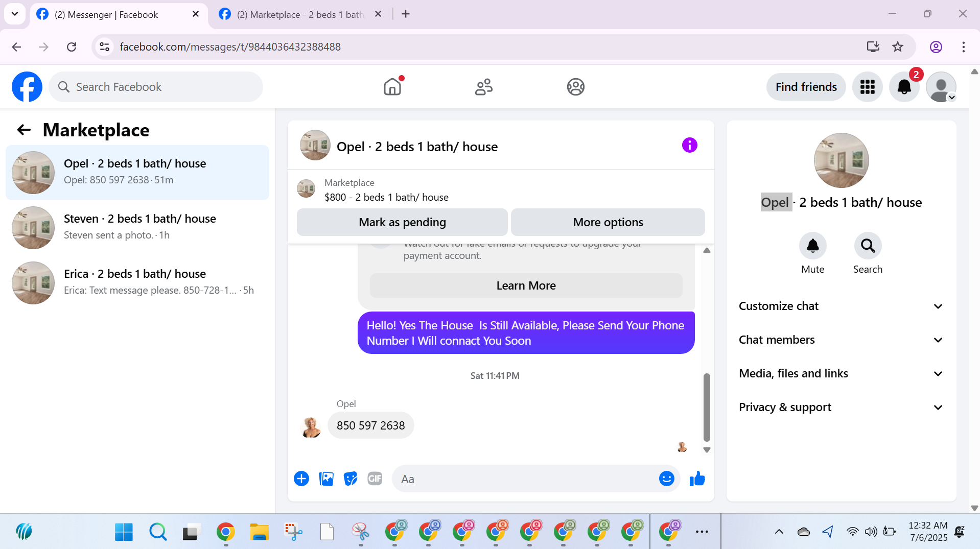980x549 pixels.
Task: Open more actions plus icon in composer
Action: coord(301,479)
